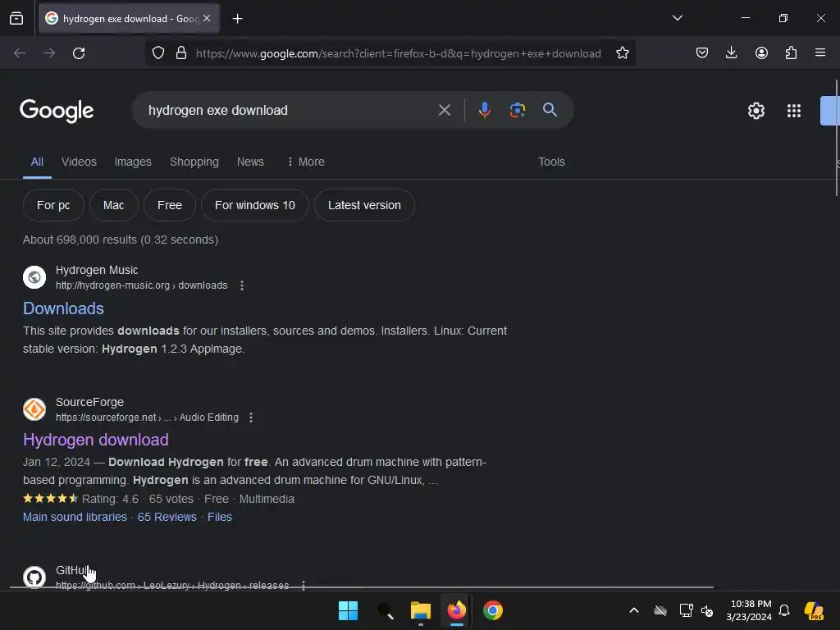Open options for Hydrogen Music result
840x630 pixels.
point(242,285)
